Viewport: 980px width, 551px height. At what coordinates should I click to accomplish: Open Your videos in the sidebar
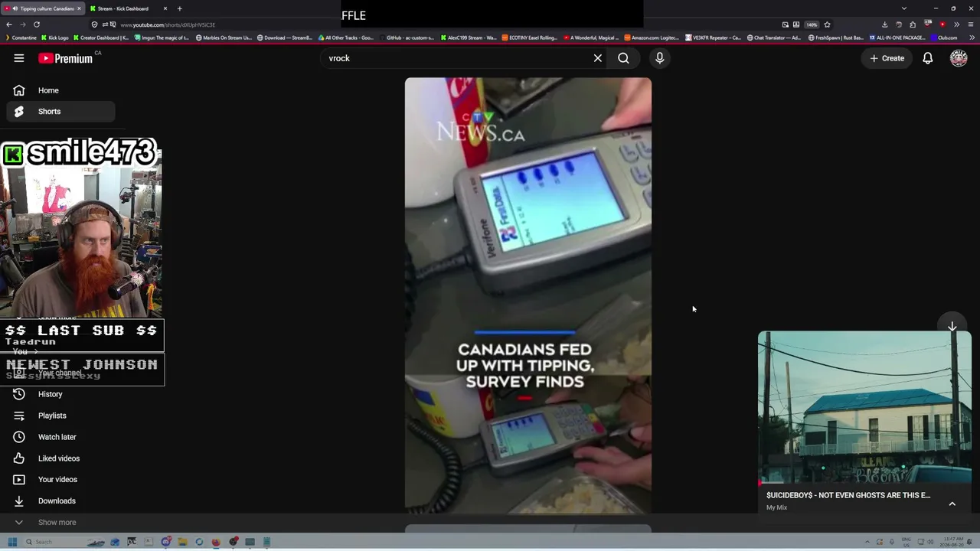[x=61, y=480]
